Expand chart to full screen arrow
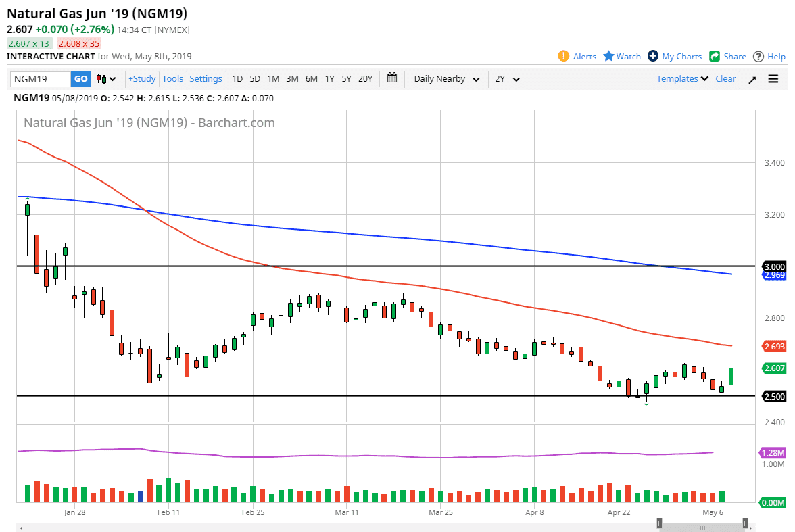The height and width of the screenshot is (532, 795). click(752, 79)
